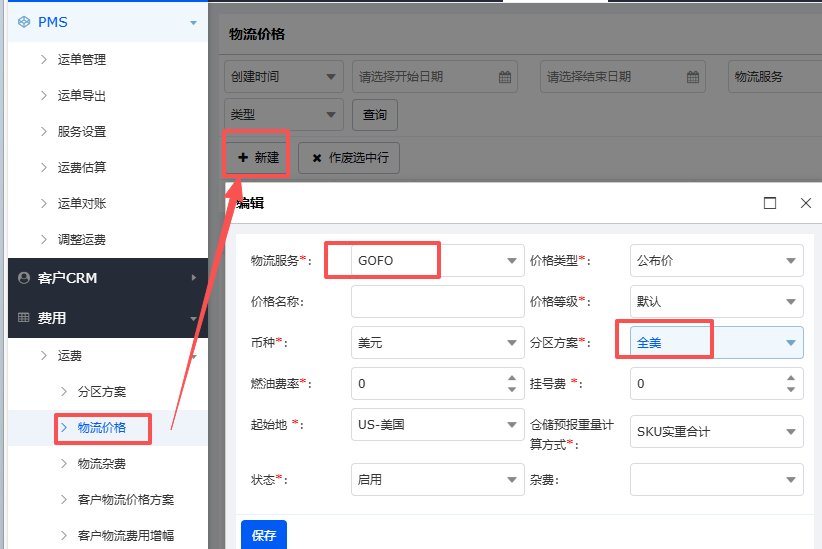Maximize the 编辑 dialog window
Viewport: 822px width, 549px height.
pos(770,203)
